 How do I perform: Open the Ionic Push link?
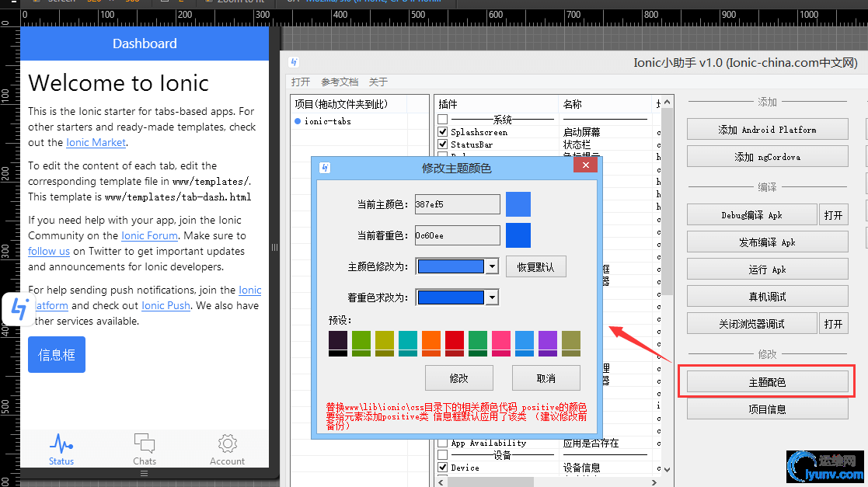[166, 305]
